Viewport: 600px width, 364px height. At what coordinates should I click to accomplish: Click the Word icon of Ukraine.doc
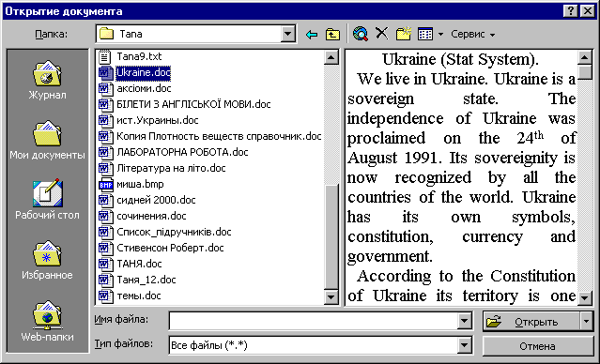105,72
